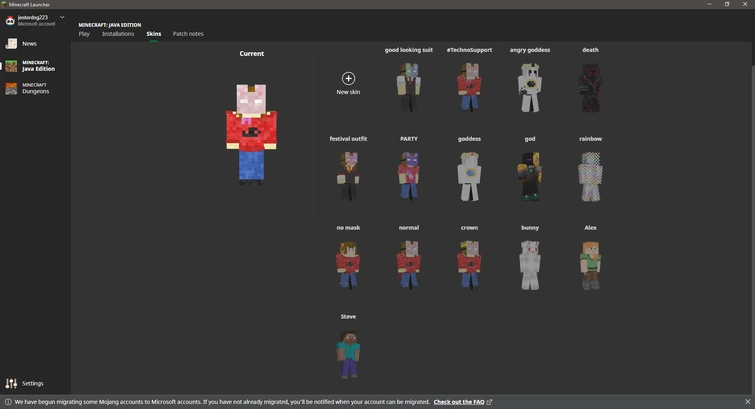Click the info icon in the migration banner
Viewport: 755px width, 409px height.
tap(8, 402)
